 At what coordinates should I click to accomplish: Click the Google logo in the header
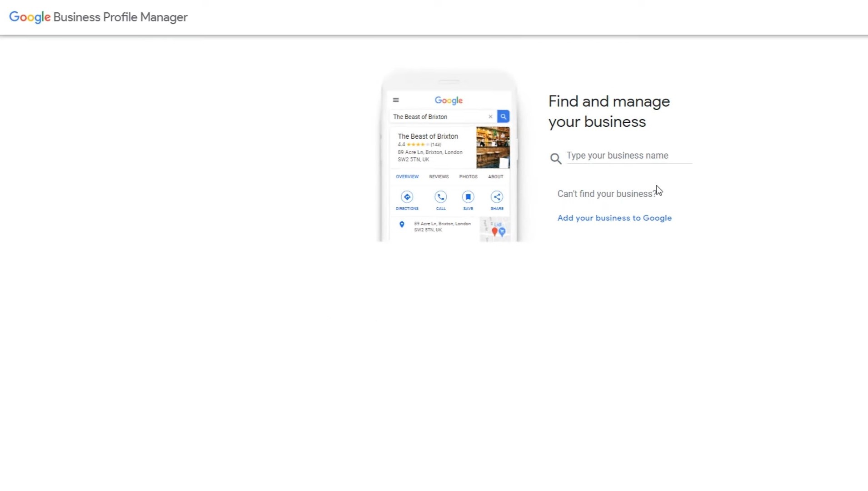pyautogui.click(x=30, y=17)
